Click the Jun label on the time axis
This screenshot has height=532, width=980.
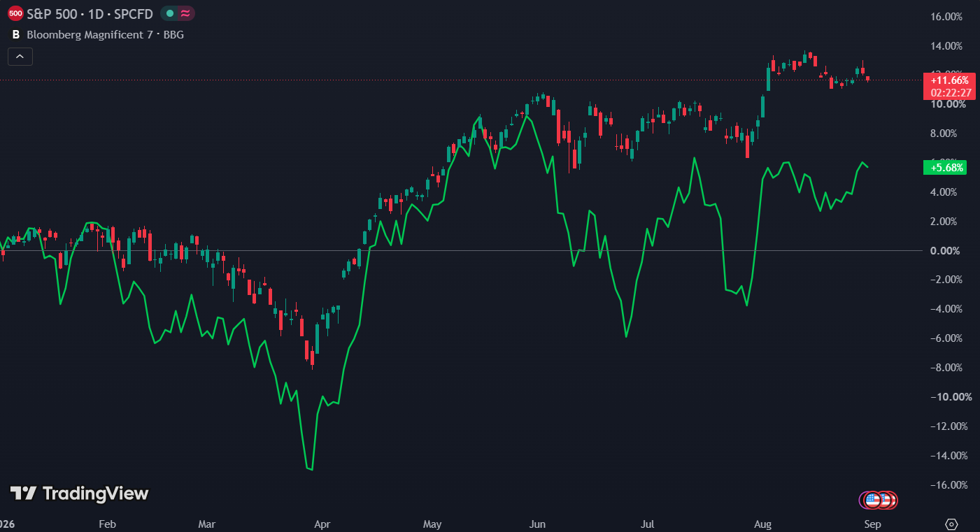537,524
